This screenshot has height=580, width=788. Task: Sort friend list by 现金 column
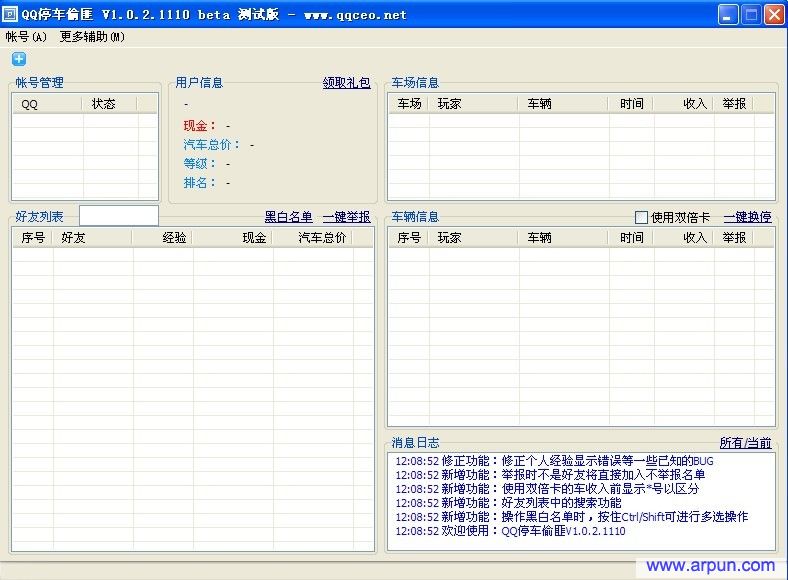(232, 238)
